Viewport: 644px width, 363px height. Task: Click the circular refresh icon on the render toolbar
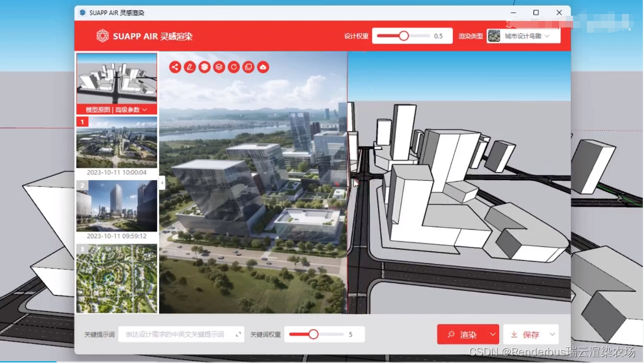point(233,67)
